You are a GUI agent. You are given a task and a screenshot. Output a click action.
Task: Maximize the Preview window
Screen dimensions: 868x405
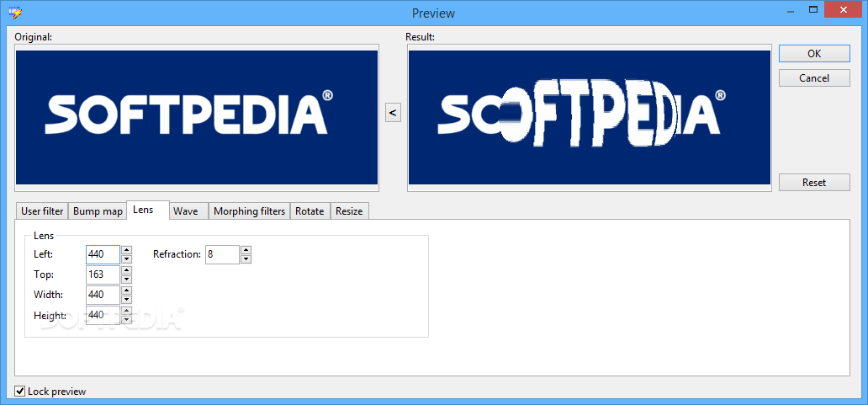[813, 9]
